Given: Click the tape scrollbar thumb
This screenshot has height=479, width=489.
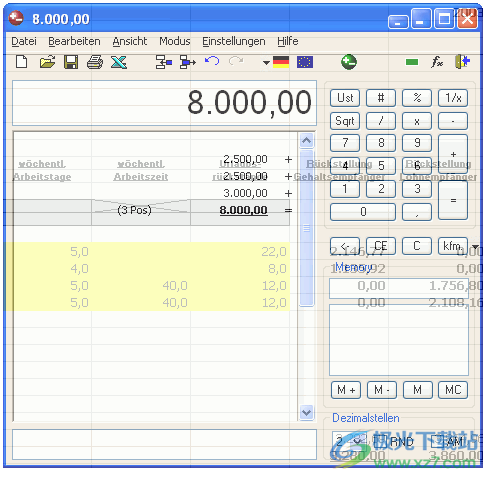Looking at the screenshot, I should (306, 228).
